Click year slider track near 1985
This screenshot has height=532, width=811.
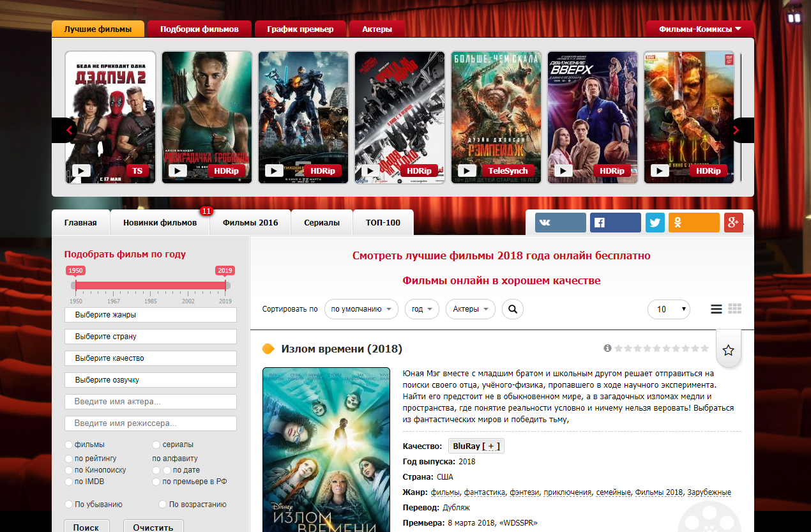click(x=151, y=285)
